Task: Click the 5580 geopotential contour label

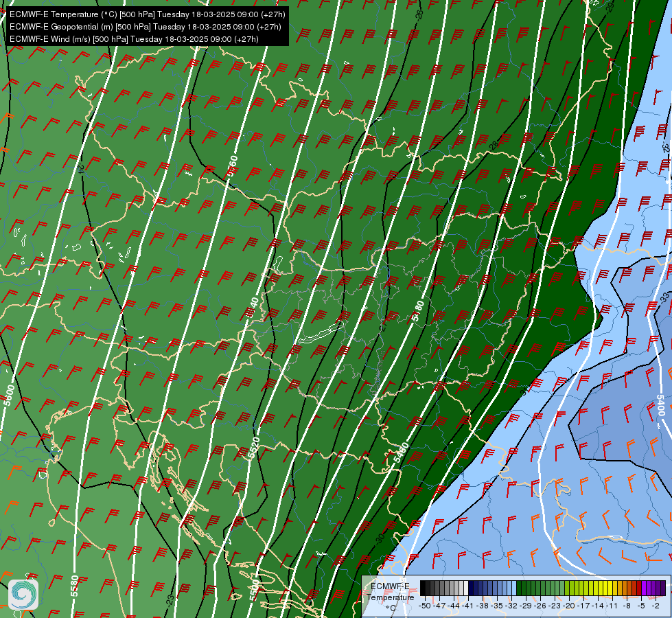Action: pos(75,586)
